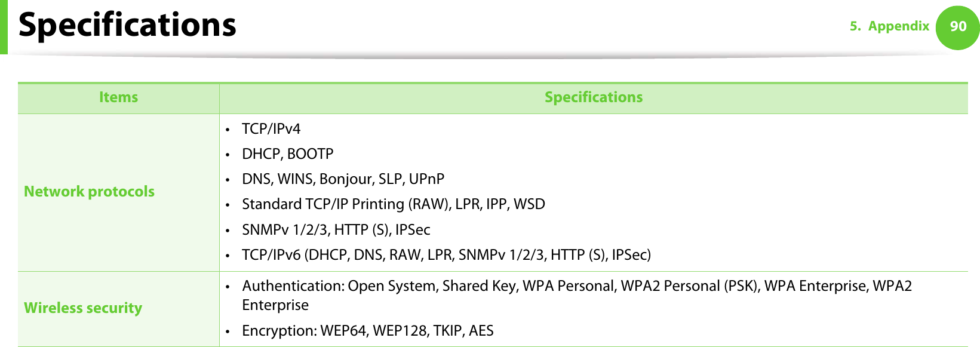Click the 'Encryption: WEP64, WEP128' line
The image size is (980, 347).
point(367,331)
